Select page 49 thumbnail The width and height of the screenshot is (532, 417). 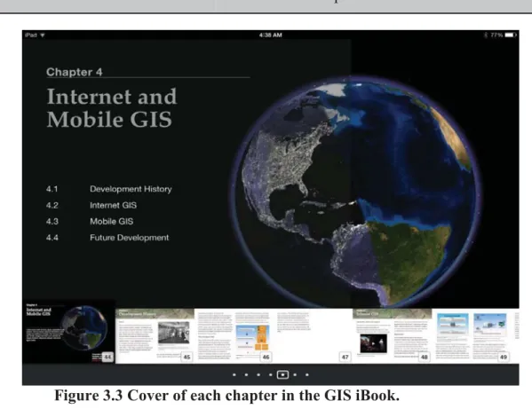472,336
